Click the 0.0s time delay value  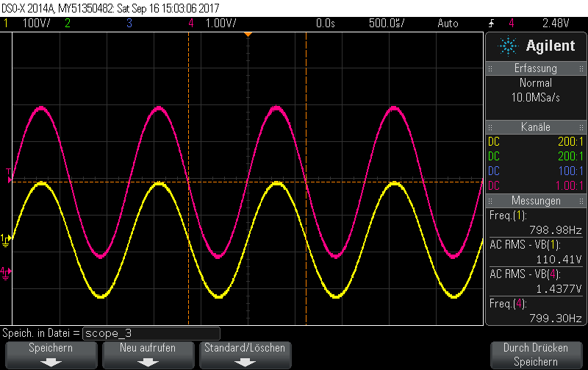(x=326, y=24)
